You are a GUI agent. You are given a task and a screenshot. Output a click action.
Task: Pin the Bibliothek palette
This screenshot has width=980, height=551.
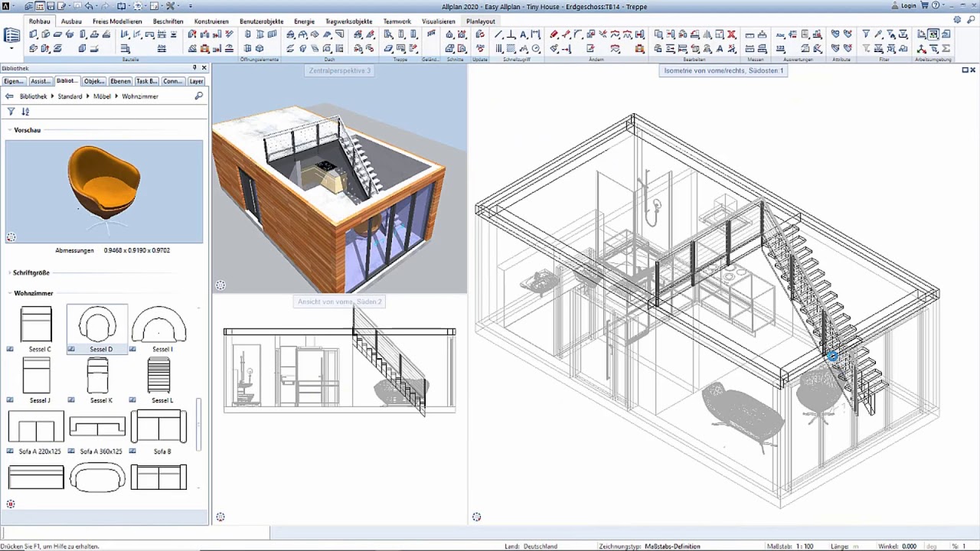[x=194, y=68]
